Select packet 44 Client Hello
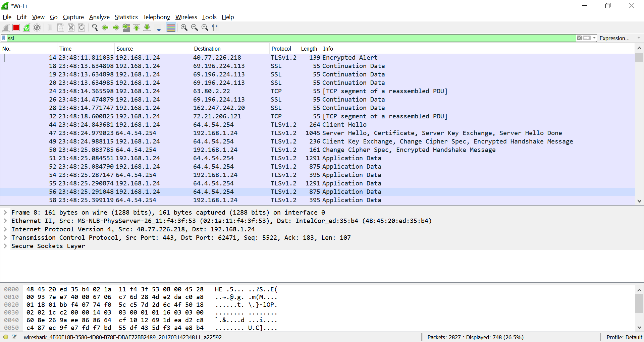This screenshot has height=342, width=644. click(x=317, y=125)
